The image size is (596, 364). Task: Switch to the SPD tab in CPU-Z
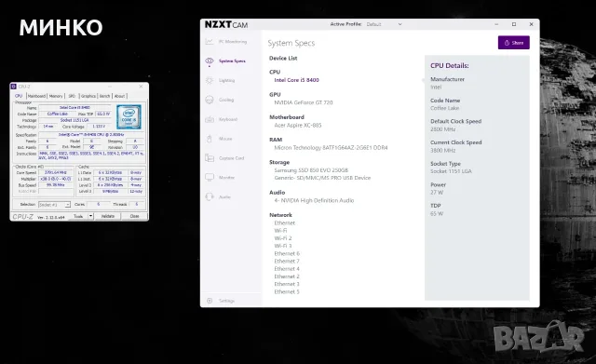[x=72, y=96]
